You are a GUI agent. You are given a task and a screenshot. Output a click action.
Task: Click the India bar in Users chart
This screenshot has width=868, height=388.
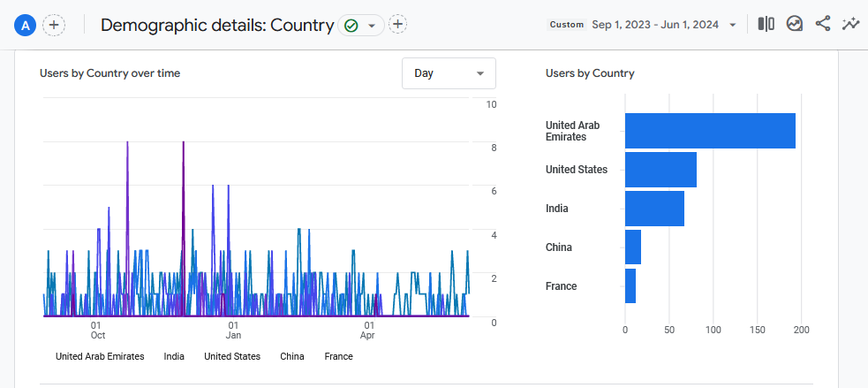coord(654,209)
